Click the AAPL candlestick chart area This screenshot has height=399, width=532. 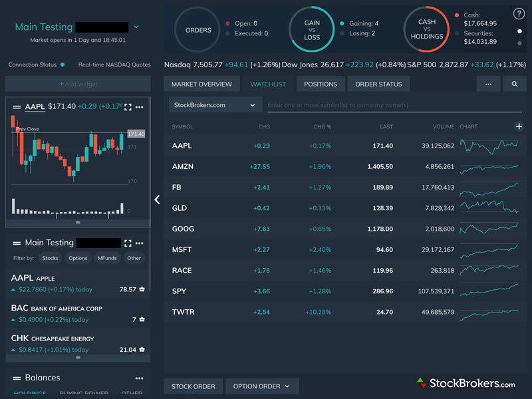coord(69,150)
